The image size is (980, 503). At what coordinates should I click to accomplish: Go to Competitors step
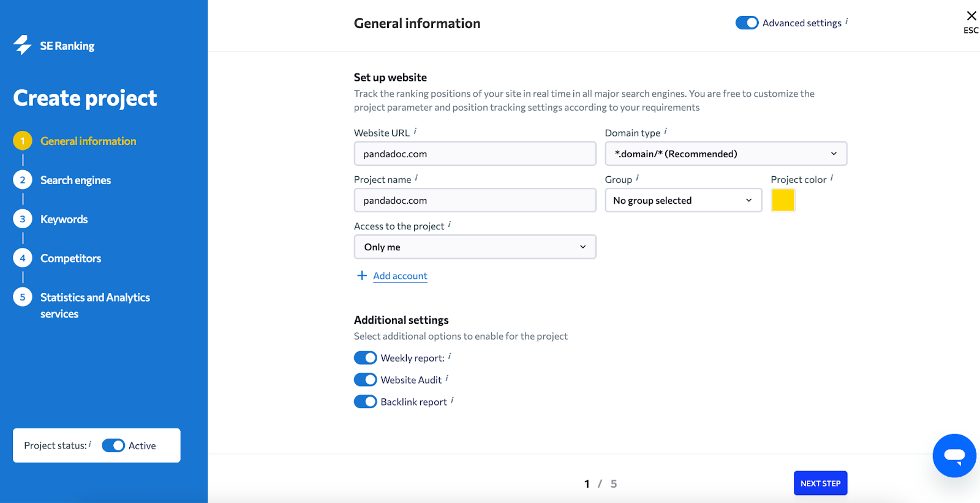[x=70, y=258]
